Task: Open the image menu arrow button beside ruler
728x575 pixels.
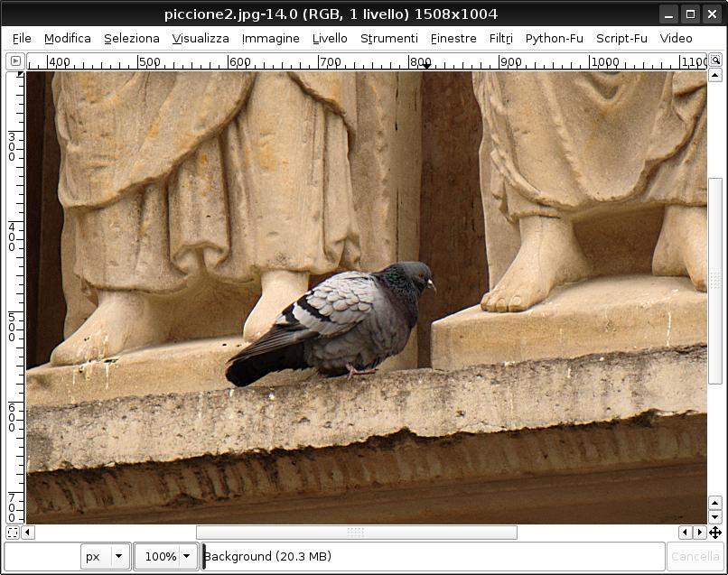Action: tap(14, 61)
